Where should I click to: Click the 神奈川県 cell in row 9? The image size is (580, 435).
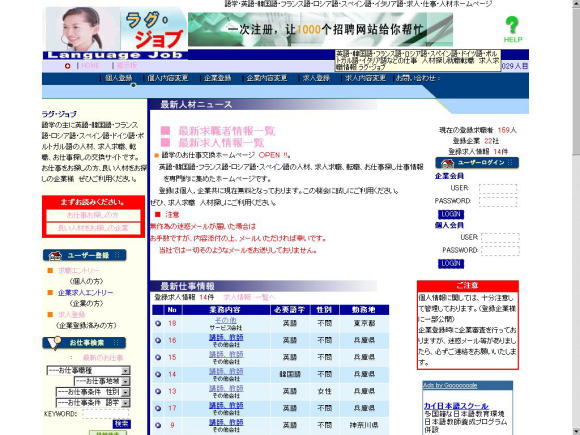[364, 425]
